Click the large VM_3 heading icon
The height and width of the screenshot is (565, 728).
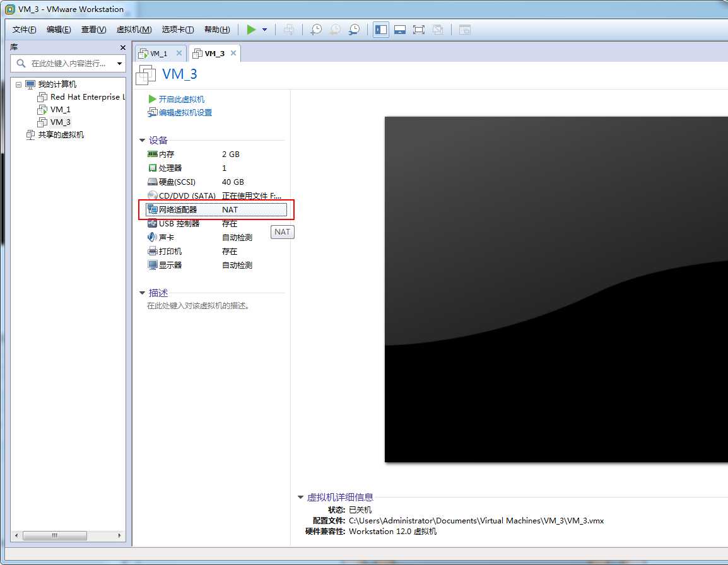146,75
